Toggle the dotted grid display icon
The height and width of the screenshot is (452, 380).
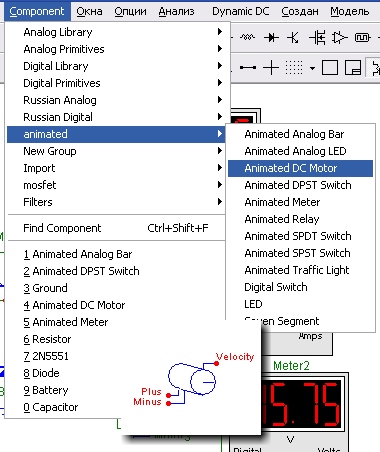(x=294, y=68)
